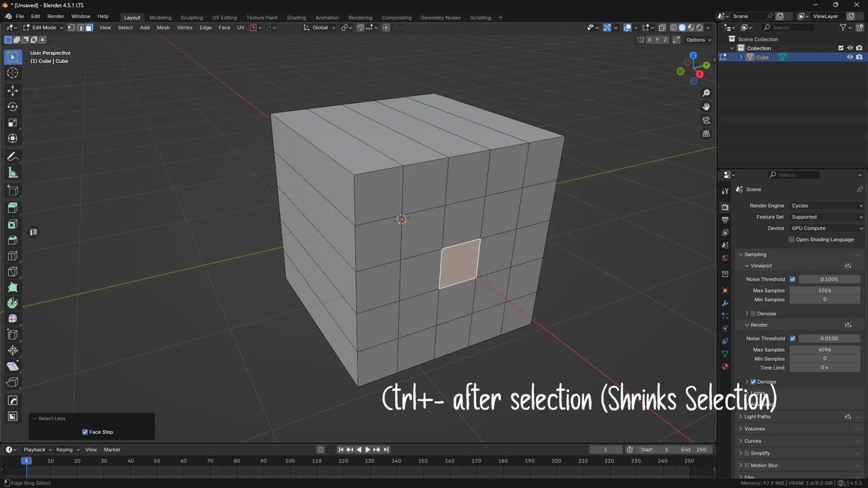Choose the Measure tool
The width and height of the screenshot is (868, 488).
click(12, 173)
